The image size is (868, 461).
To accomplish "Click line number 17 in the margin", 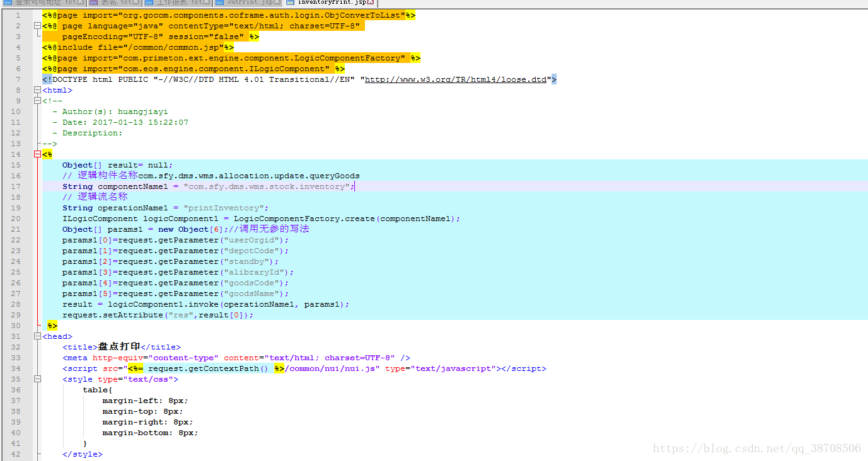I will click(16, 186).
